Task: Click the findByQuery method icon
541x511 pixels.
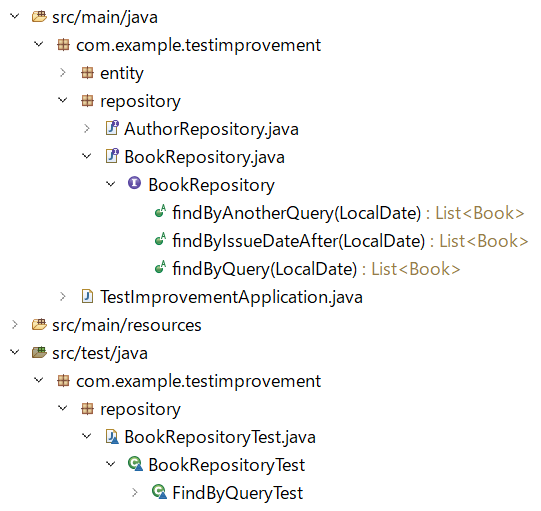Action: coord(160,267)
